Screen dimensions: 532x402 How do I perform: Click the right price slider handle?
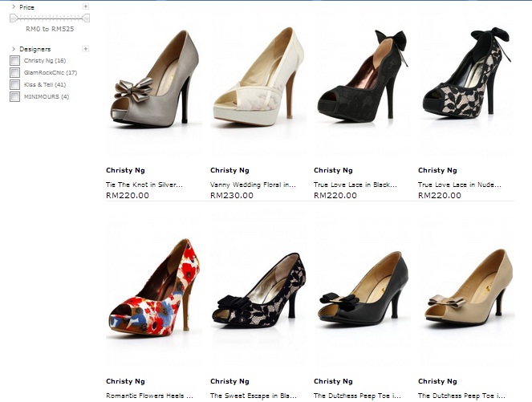coord(86,18)
